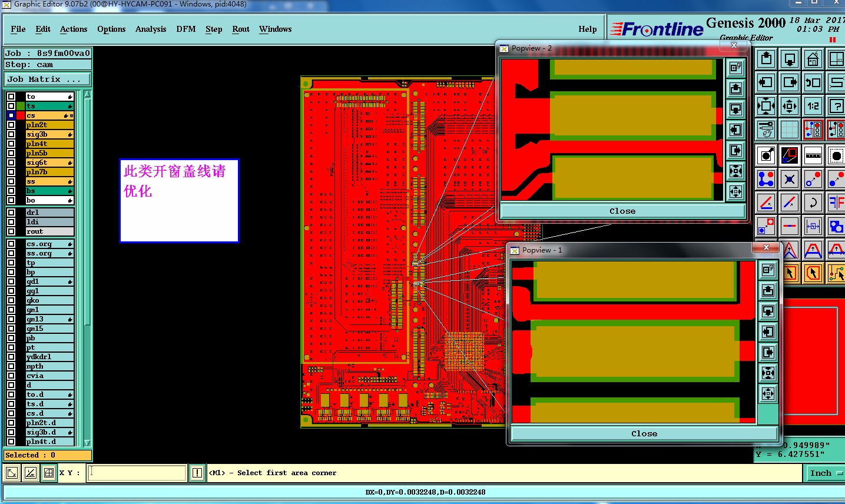845x504 pixels.
Task: Click the layer list scroll down arrow
Action: [x=87, y=443]
